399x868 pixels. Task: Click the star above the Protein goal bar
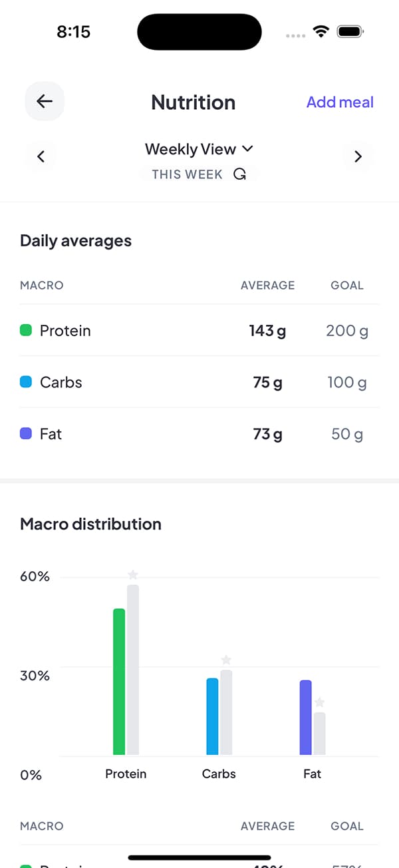(x=133, y=574)
